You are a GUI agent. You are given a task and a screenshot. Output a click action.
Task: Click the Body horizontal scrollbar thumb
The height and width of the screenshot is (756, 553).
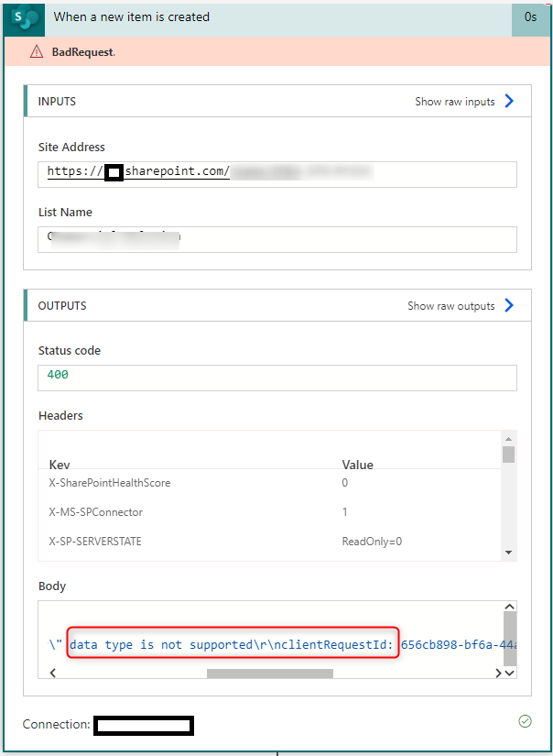pyautogui.click(x=270, y=674)
